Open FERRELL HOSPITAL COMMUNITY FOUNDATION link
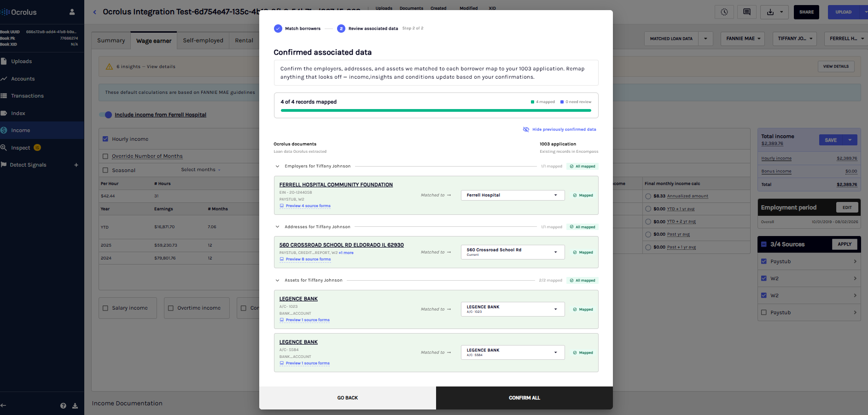 (x=336, y=185)
